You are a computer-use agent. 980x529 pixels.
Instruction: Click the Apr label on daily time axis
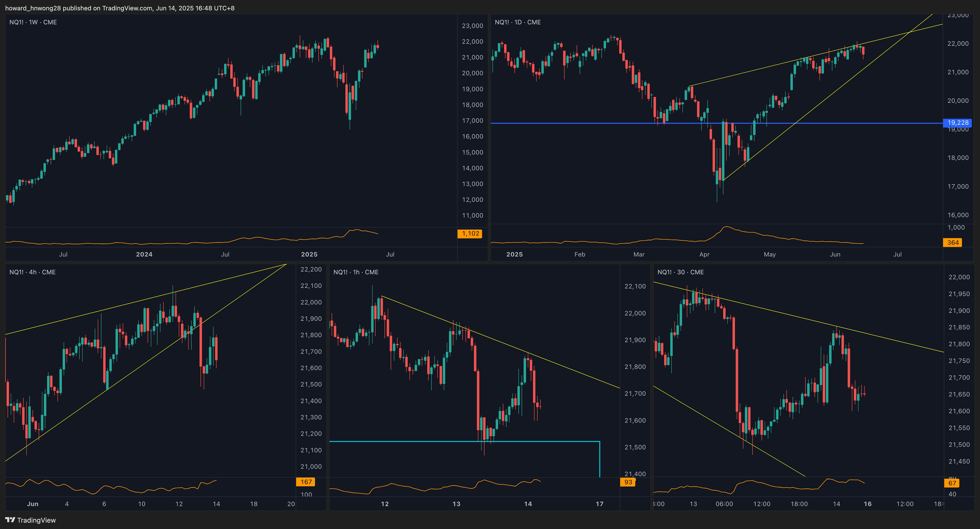[704, 254]
